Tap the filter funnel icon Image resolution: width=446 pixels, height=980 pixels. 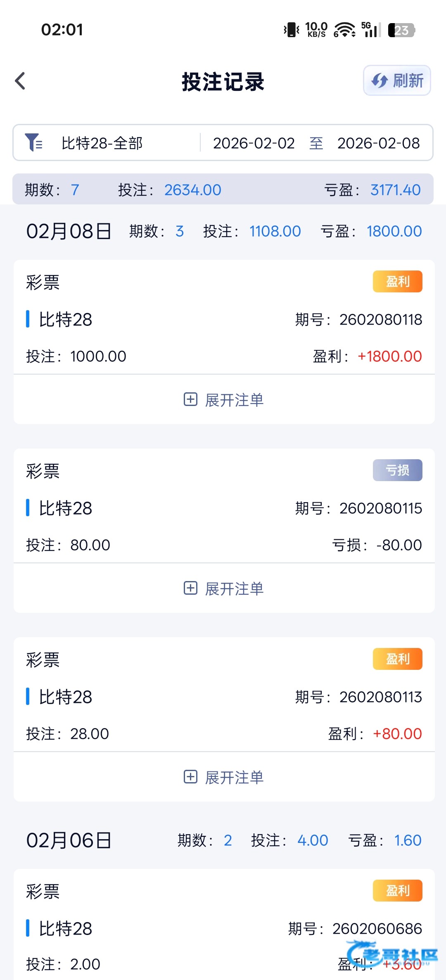[33, 142]
